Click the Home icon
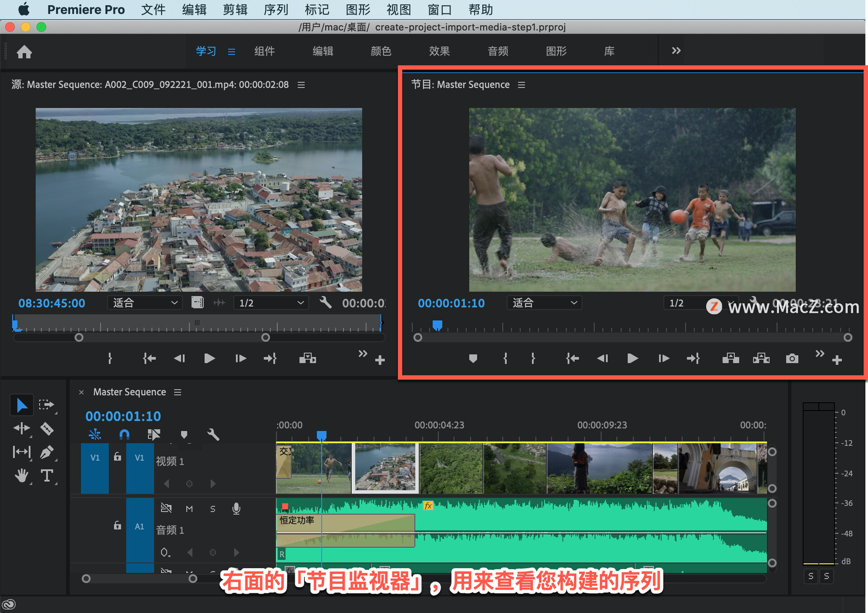 pos(24,52)
